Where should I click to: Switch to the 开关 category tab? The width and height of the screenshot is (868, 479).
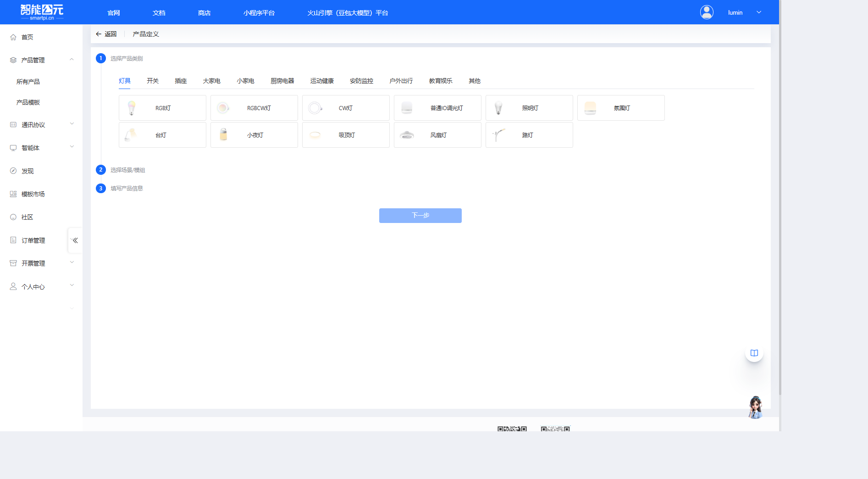point(153,81)
